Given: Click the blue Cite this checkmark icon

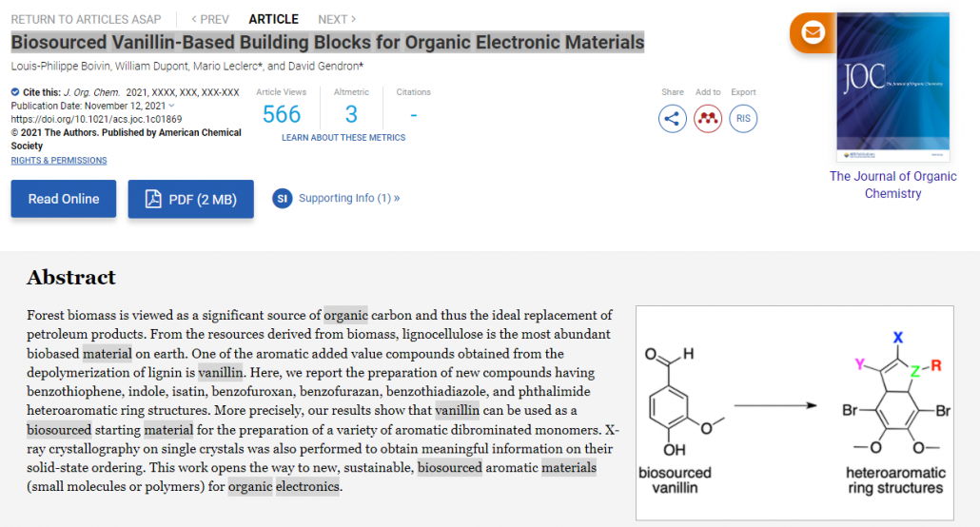Looking at the screenshot, I should [15, 92].
